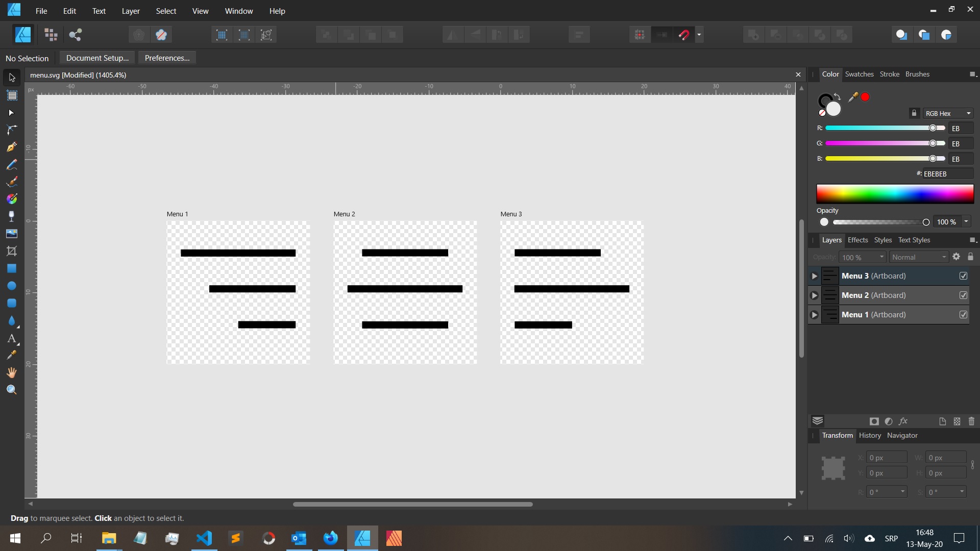
Task: Select the Artboard tool
Action: (12, 95)
